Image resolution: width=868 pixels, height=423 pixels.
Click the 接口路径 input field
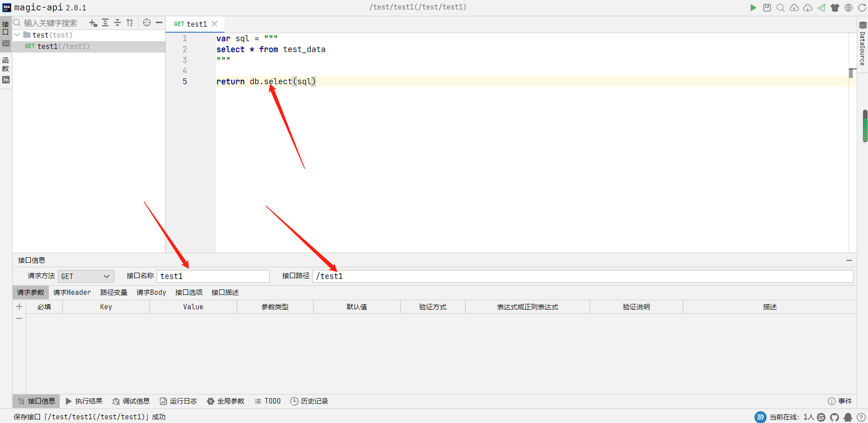pyautogui.click(x=582, y=276)
